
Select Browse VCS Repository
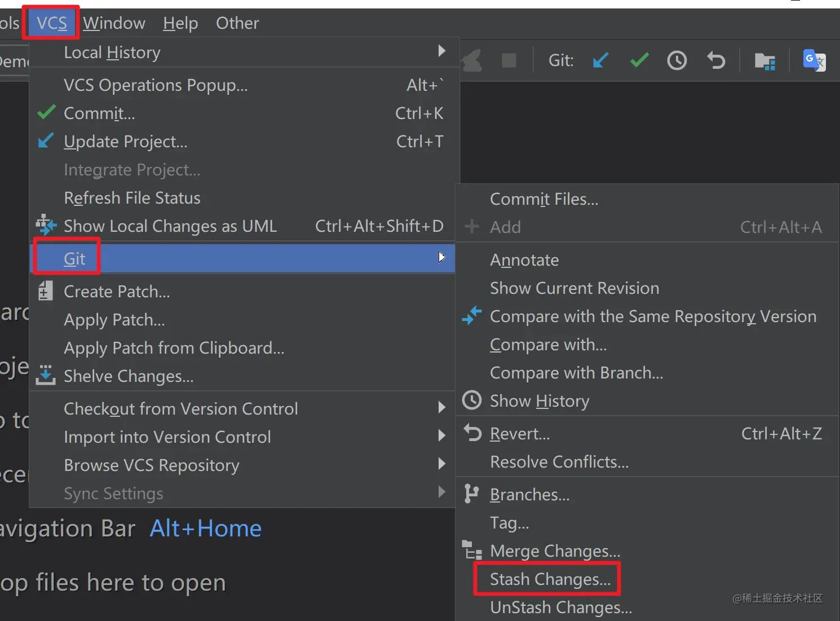(242, 465)
